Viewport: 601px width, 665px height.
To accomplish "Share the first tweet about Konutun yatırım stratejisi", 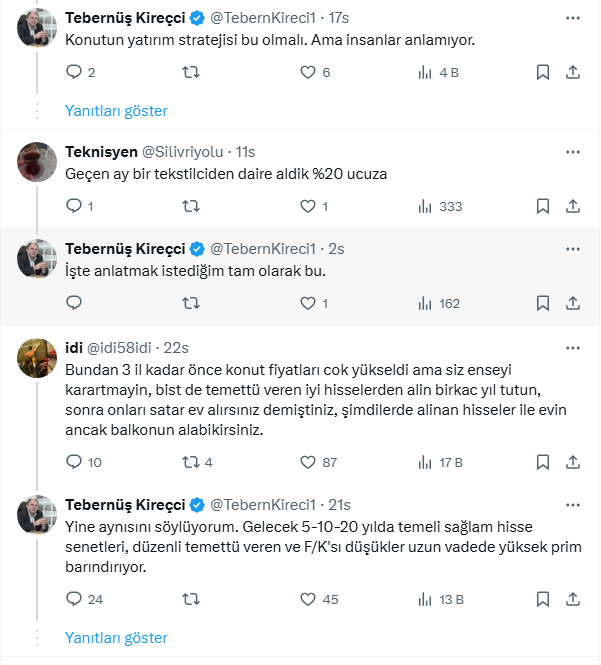I will (x=573, y=72).
